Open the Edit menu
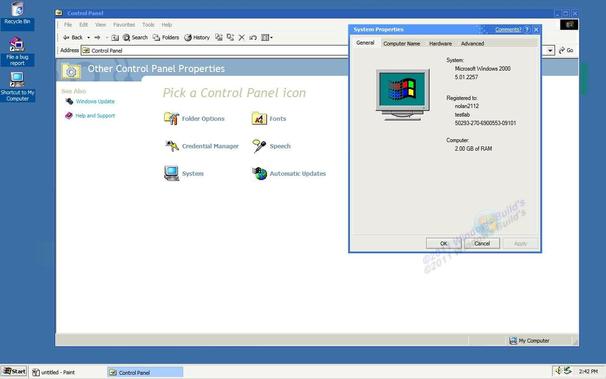Viewport: 606px width, 379px height. coord(83,25)
